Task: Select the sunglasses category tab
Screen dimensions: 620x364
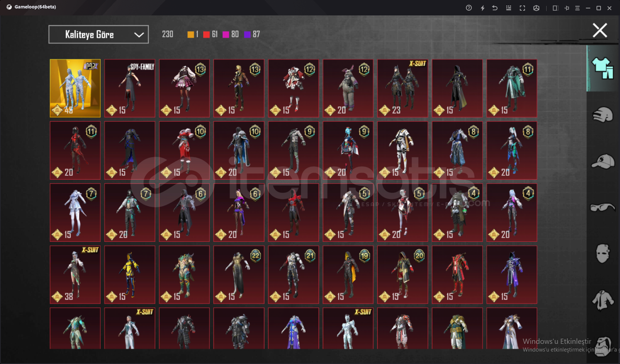Action: [x=602, y=208]
